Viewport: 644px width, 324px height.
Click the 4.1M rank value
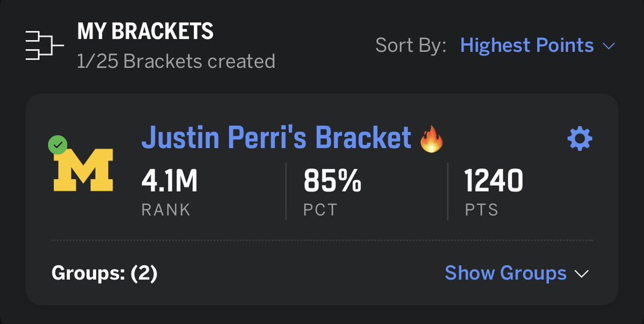pyautogui.click(x=170, y=181)
